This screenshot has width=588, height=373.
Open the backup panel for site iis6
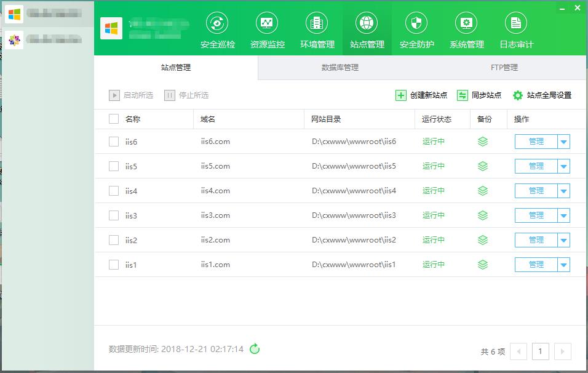point(483,141)
